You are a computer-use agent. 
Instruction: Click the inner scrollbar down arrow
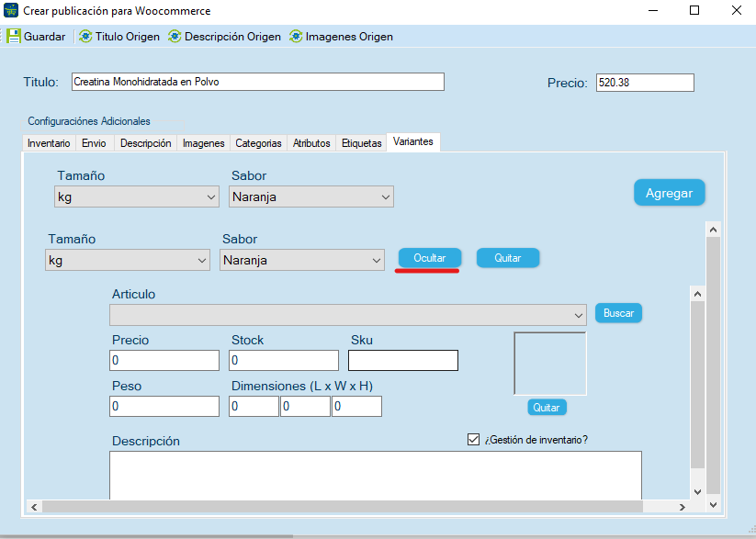click(697, 492)
